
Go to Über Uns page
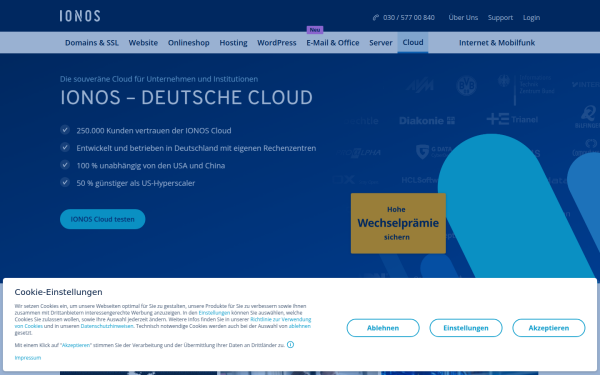pos(463,18)
